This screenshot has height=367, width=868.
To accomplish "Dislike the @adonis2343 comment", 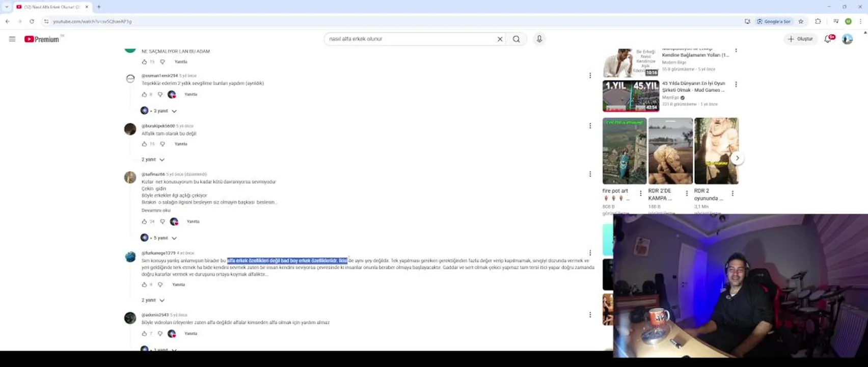I will pos(160,333).
